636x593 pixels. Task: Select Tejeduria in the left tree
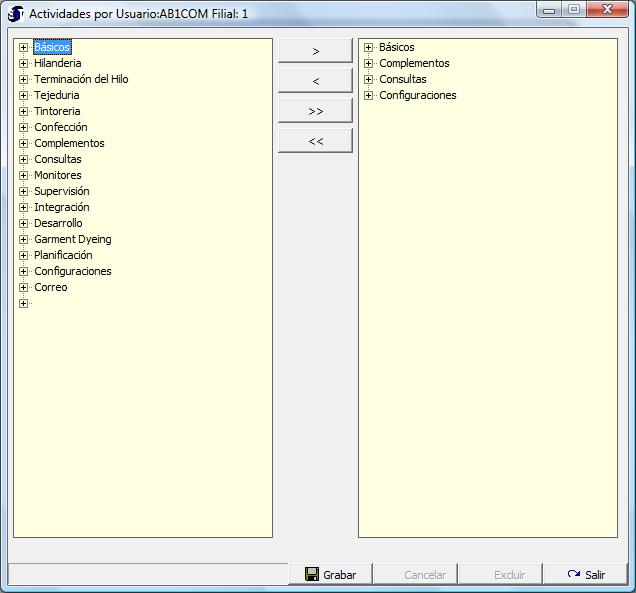click(x=56, y=95)
